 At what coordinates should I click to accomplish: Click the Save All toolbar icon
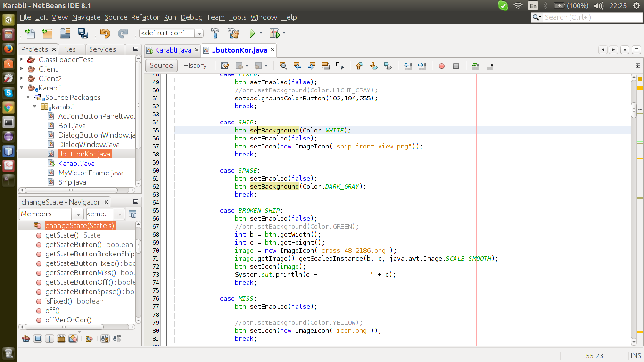click(83, 33)
